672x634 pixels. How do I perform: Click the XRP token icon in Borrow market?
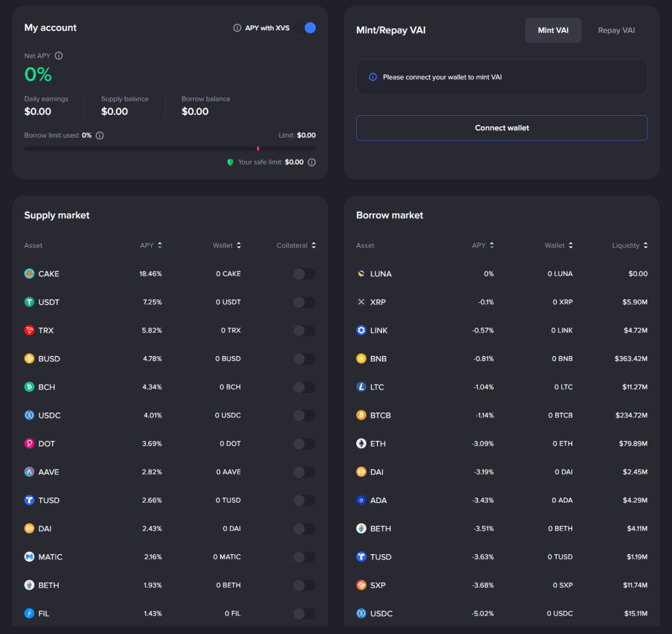[361, 302]
